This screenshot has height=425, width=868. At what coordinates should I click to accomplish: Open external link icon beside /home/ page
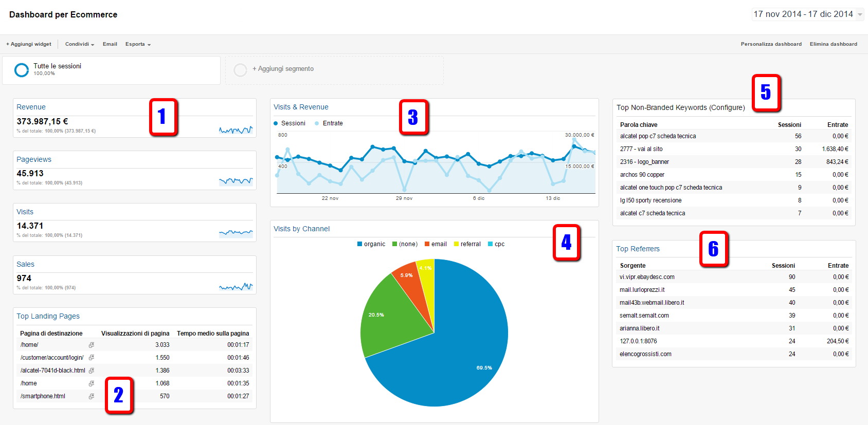coord(92,345)
